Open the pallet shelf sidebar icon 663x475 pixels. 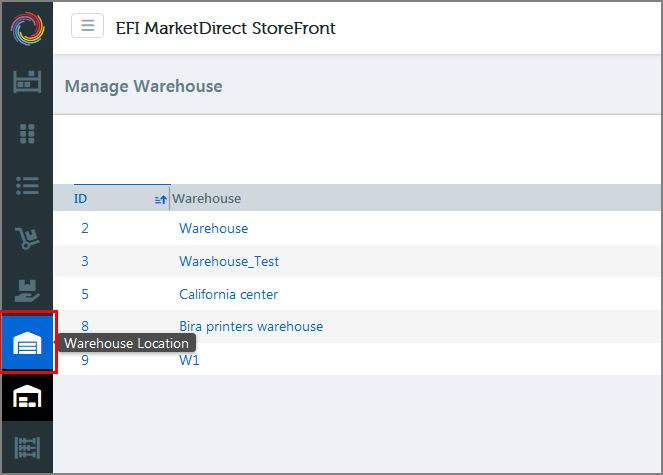[x=27, y=82]
